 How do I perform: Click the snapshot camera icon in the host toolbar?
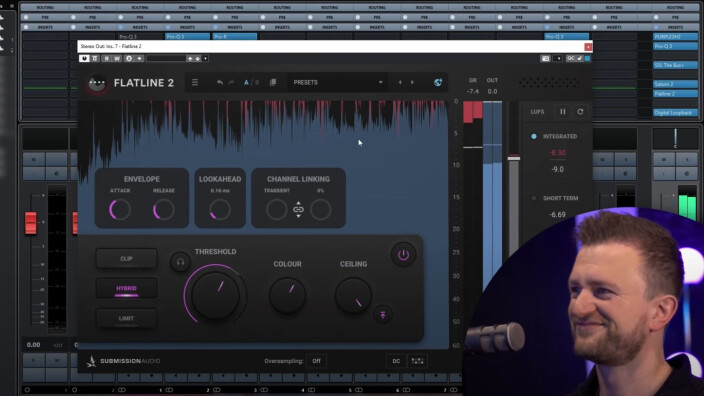[x=545, y=58]
